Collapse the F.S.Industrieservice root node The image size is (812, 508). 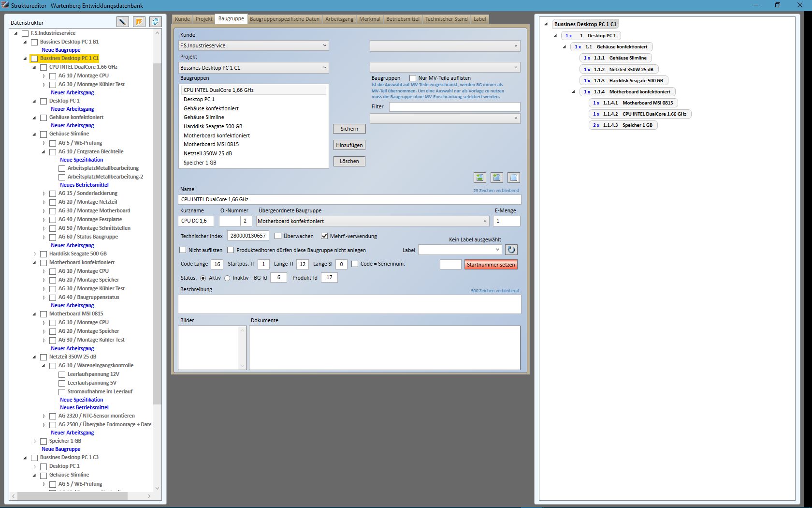[x=16, y=33]
